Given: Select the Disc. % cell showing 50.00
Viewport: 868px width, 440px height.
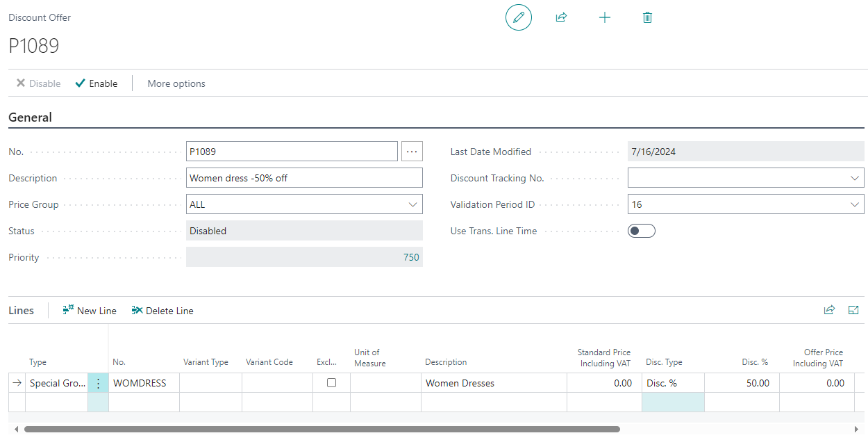Looking at the screenshot, I should 742,383.
